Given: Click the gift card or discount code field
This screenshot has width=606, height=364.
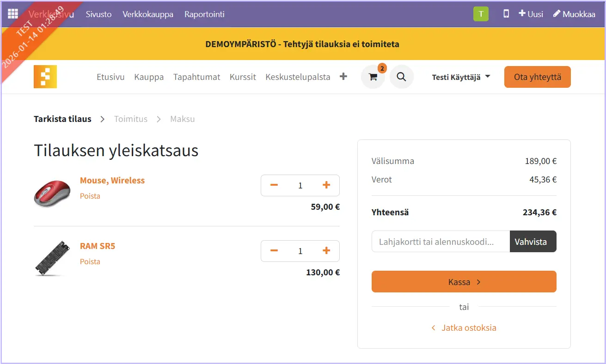Looking at the screenshot, I should tap(441, 242).
